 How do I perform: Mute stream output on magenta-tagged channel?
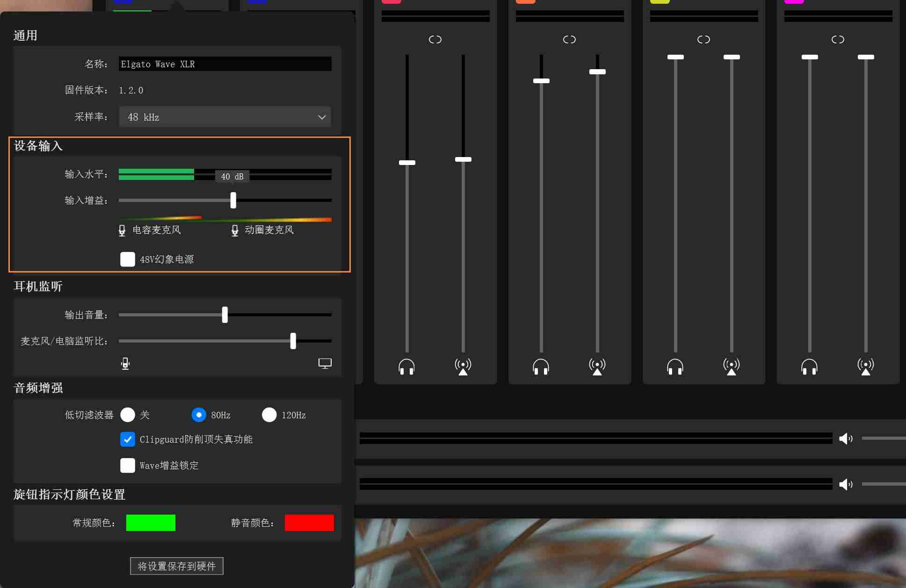866,367
